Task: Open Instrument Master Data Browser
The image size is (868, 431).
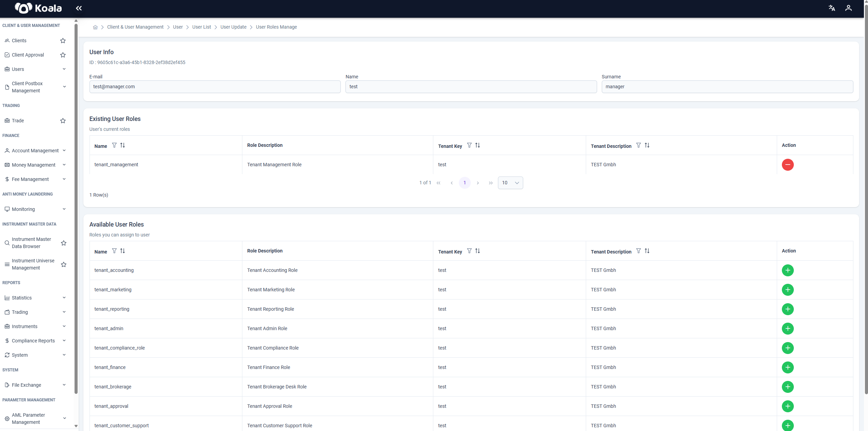Action: (x=31, y=243)
